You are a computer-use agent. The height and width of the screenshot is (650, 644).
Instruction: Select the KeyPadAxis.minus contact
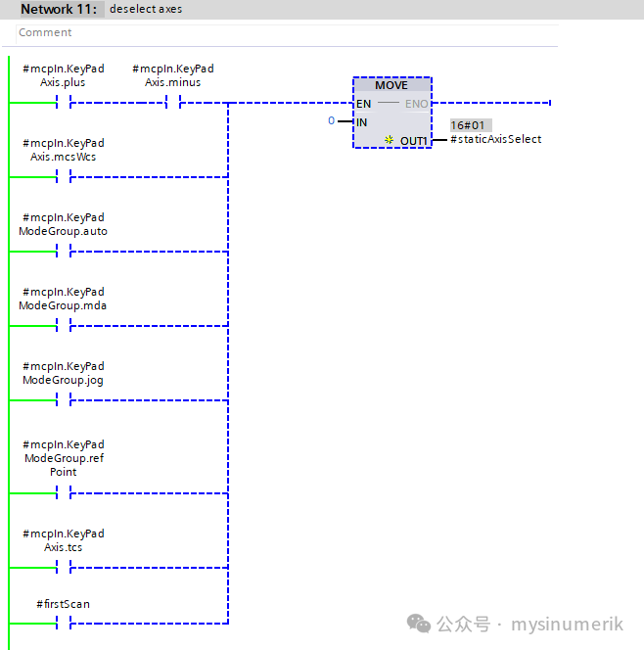pyautogui.click(x=173, y=102)
